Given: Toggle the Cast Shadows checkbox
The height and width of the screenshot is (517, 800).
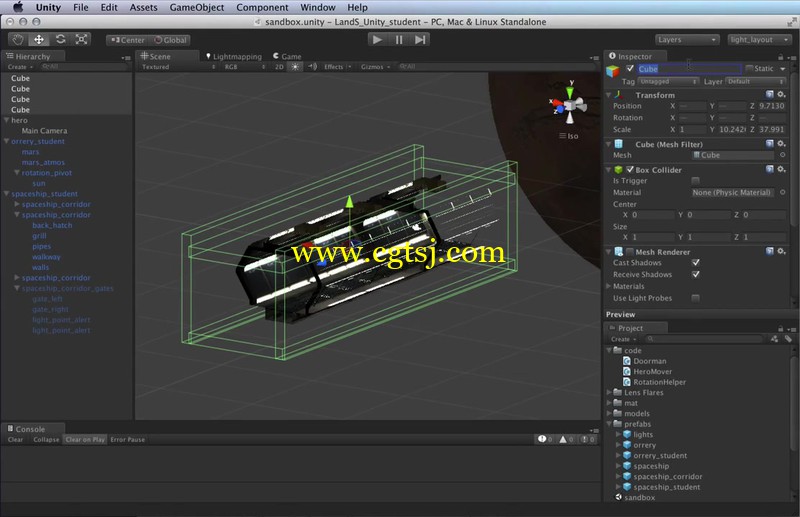Looking at the screenshot, I should pyautogui.click(x=695, y=262).
